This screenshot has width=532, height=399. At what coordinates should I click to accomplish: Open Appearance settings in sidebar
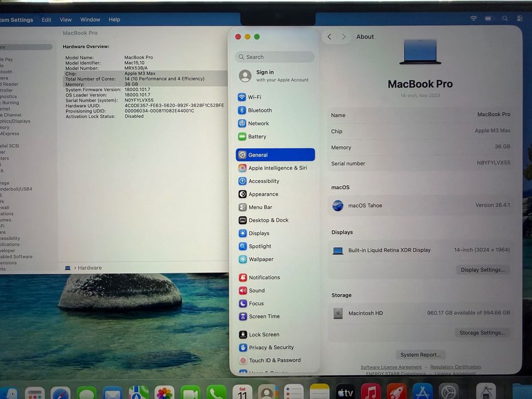(x=275, y=194)
